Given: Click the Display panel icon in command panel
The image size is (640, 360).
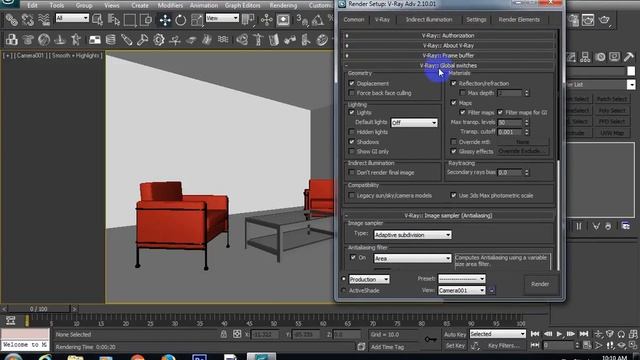Looking at the screenshot, I should click(614, 57).
